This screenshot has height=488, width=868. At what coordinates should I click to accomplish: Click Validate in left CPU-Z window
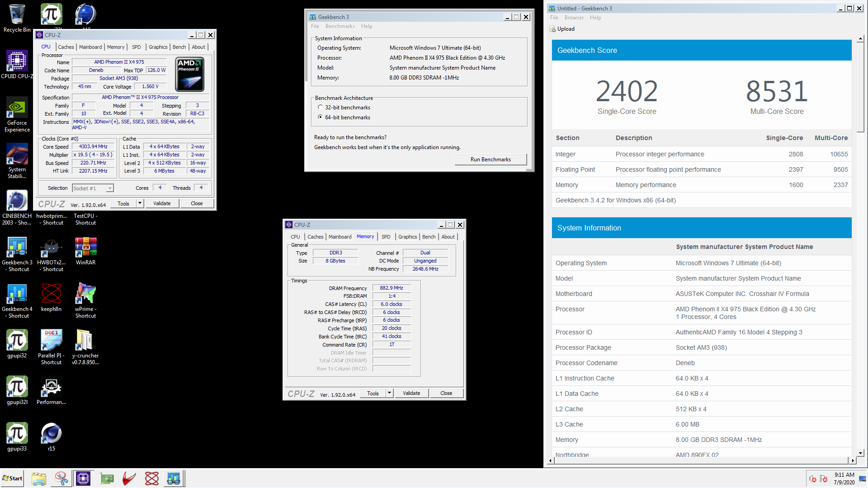click(162, 203)
